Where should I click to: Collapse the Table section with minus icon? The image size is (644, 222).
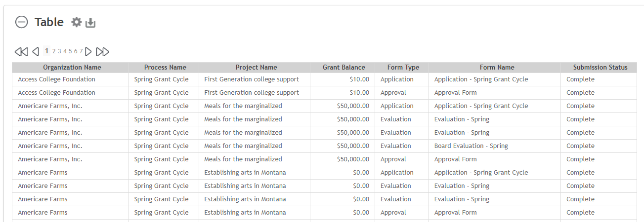[x=22, y=22]
